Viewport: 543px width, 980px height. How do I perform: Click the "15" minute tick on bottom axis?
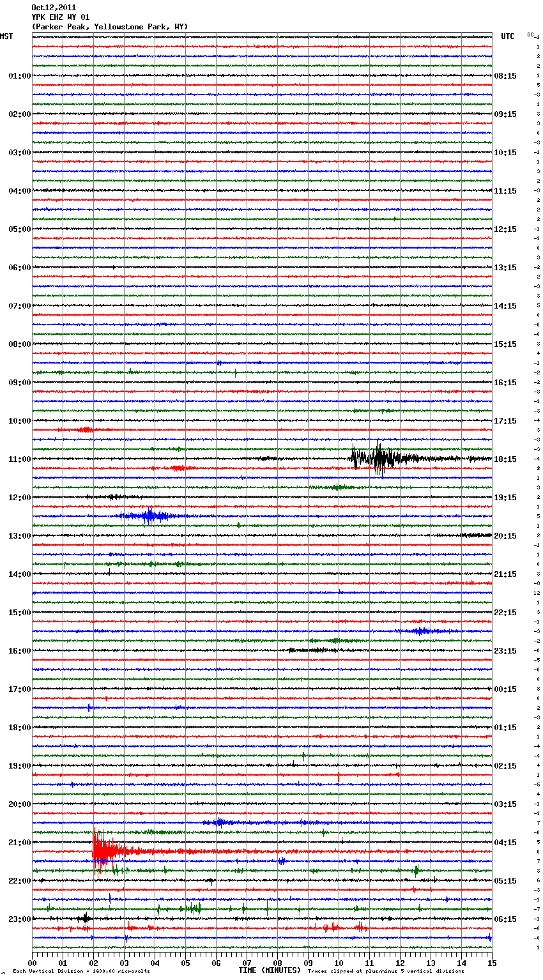pos(492,963)
